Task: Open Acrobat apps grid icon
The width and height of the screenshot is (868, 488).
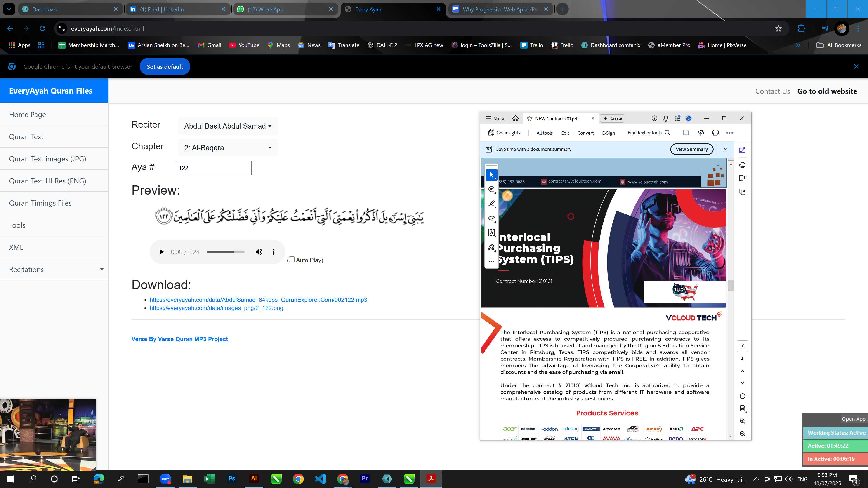Action: 677,118
